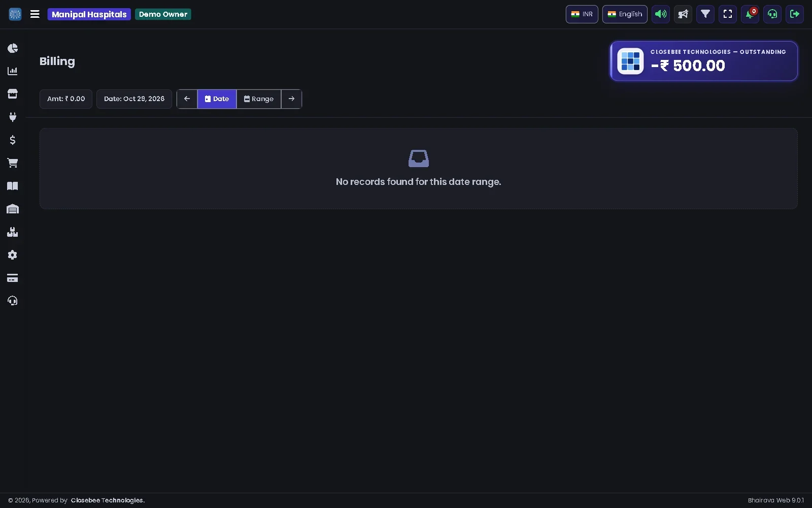812x508 pixels.
Task: Toggle fullscreen mode
Action: pos(728,14)
